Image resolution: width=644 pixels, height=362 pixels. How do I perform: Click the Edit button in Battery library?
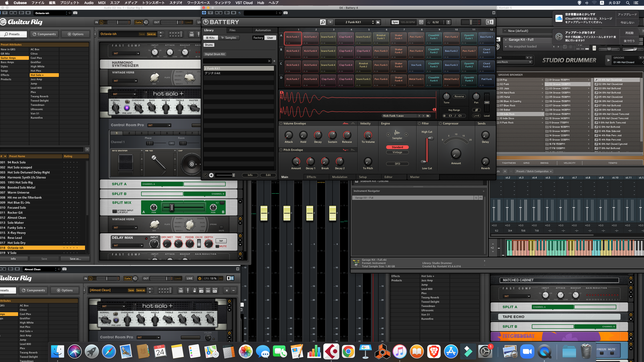pos(268,175)
